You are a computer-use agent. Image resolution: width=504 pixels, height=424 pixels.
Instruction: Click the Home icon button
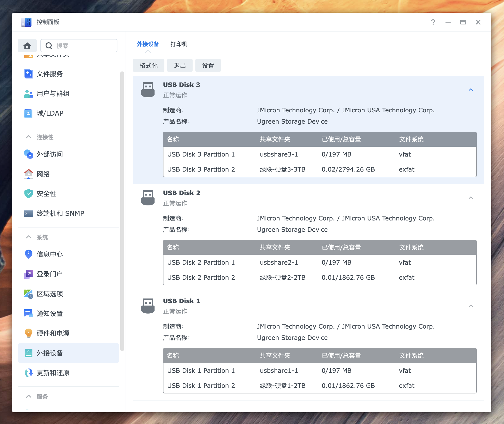[27, 46]
